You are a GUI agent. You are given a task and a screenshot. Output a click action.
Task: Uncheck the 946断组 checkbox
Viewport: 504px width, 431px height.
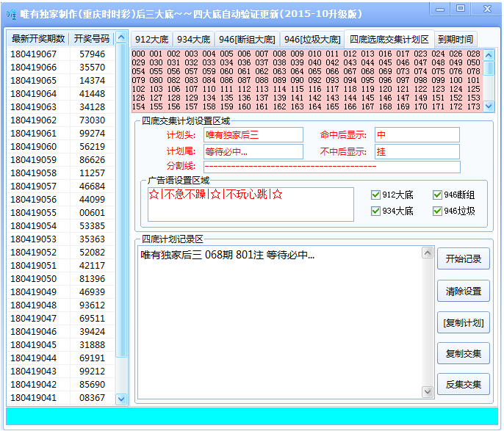[x=438, y=195]
